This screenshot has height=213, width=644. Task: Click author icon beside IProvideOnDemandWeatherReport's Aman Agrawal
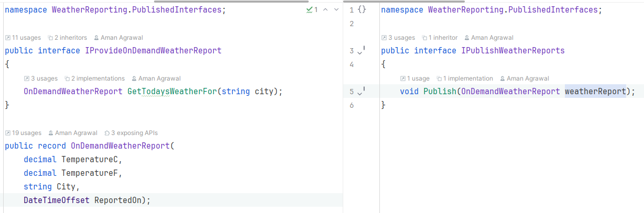click(x=96, y=38)
